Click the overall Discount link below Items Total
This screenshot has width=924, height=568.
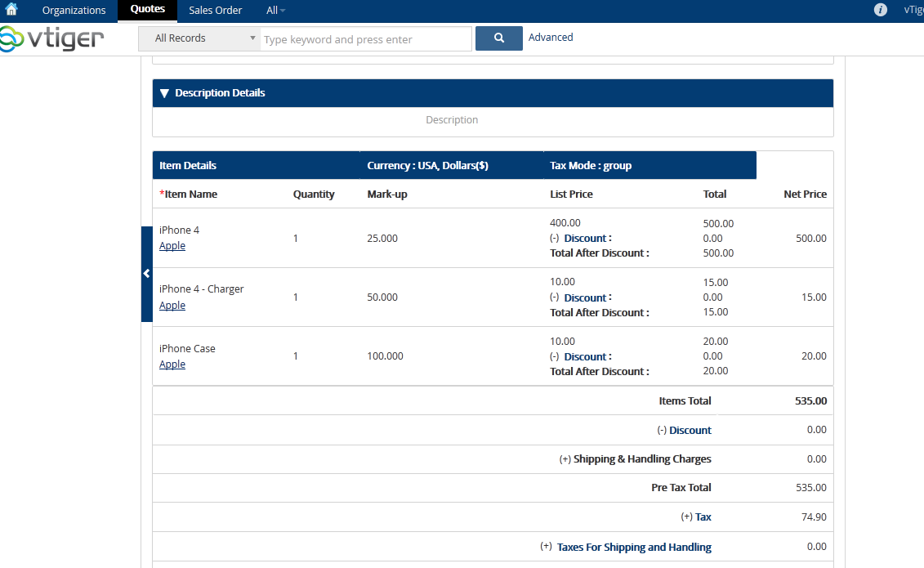click(690, 430)
